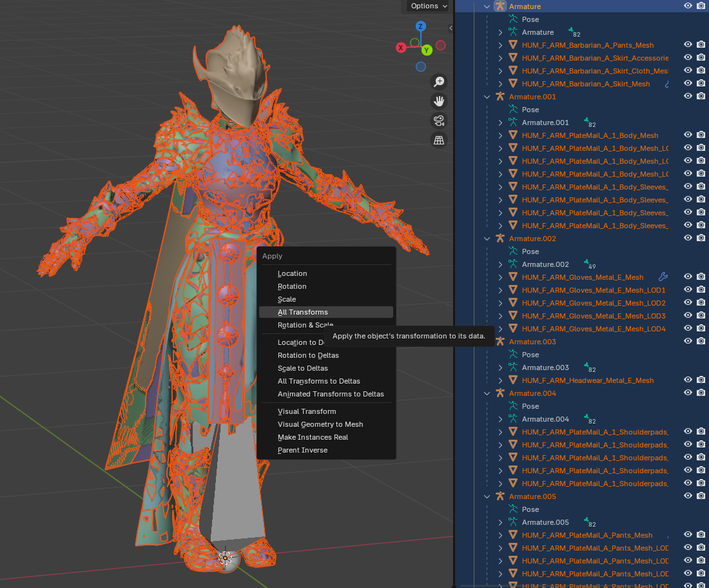Click mesh icon of HUM_F_ARM_Gloves_Metal_E_Mesh_LOD4
The width and height of the screenshot is (709, 588).
(513, 329)
